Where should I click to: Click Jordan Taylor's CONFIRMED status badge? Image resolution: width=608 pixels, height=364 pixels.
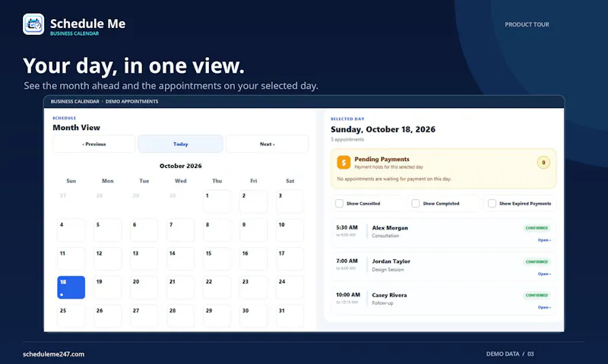coord(537,261)
